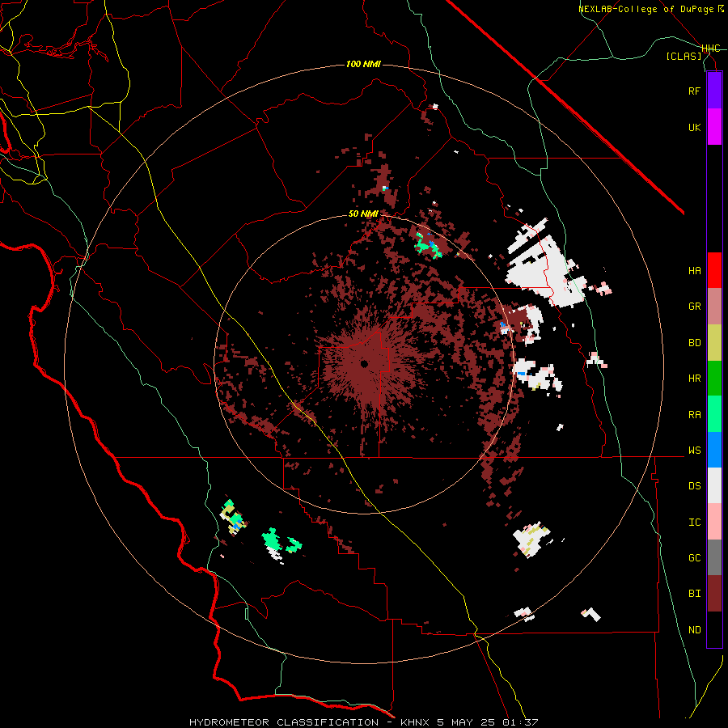This screenshot has width=728, height=728.
Task: Click the HR legend label
Action: (695, 379)
